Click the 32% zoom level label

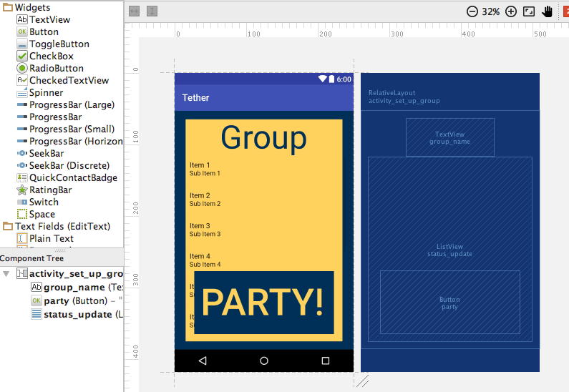click(490, 11)
